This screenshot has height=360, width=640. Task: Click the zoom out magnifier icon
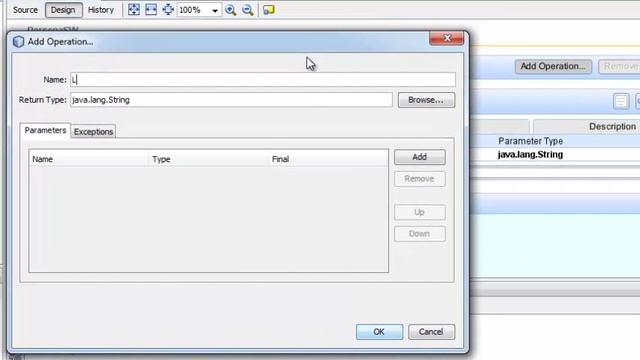pyautogui.click(x=248, y=10)
